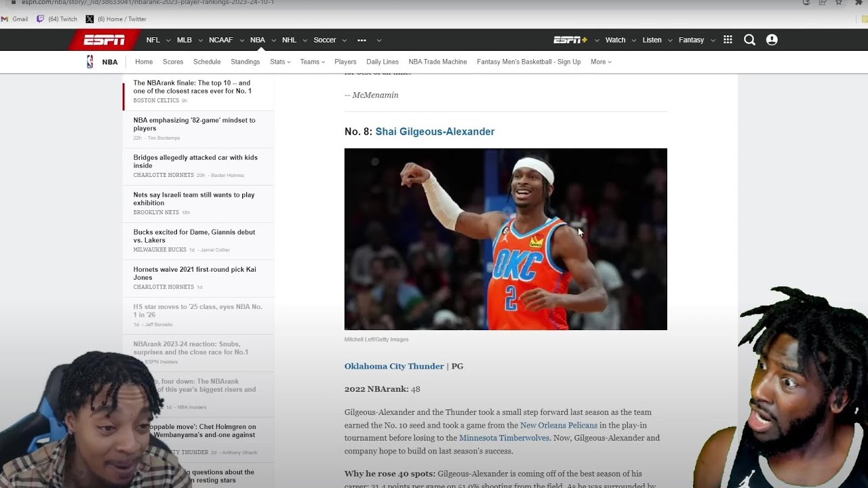
Task: Open NBA Trade Machine
Action: (x=437, y=62)
